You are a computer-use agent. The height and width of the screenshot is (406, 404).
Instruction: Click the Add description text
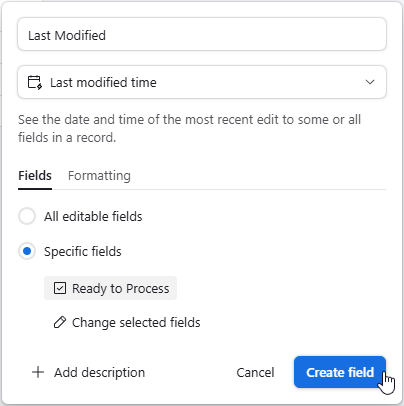(100, 372)
